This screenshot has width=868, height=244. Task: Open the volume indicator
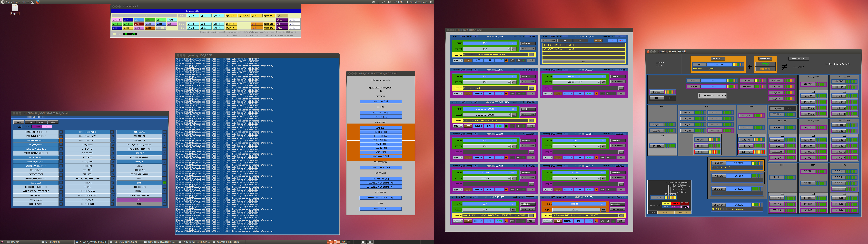pyautogui.click(x=389, y=2)
